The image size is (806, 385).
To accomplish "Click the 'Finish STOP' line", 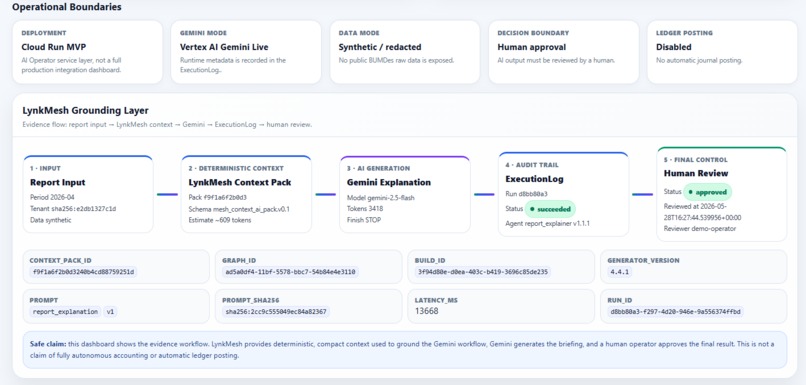I will [x=363, y=220].
